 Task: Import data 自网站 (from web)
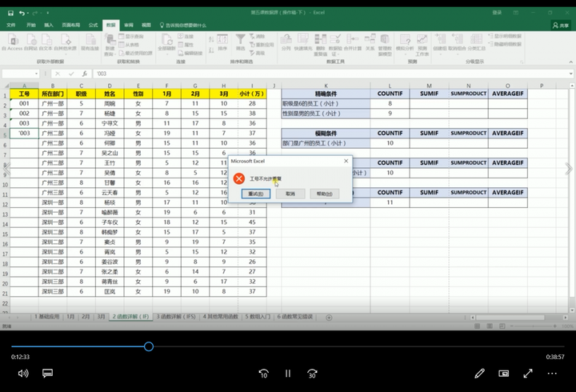tap(31, 42)
